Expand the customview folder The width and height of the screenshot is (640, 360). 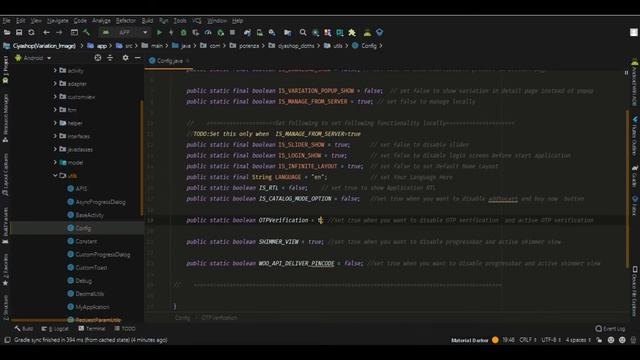click(x=55, y=97)
